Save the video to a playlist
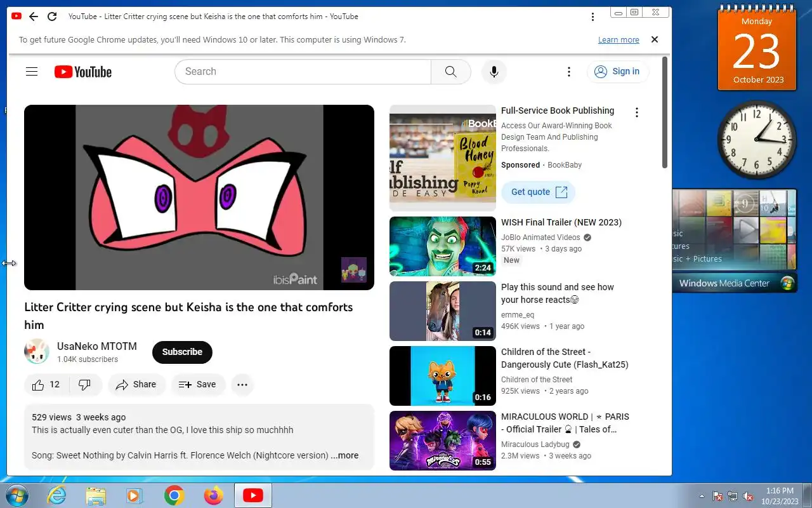 tap(198, 384)
